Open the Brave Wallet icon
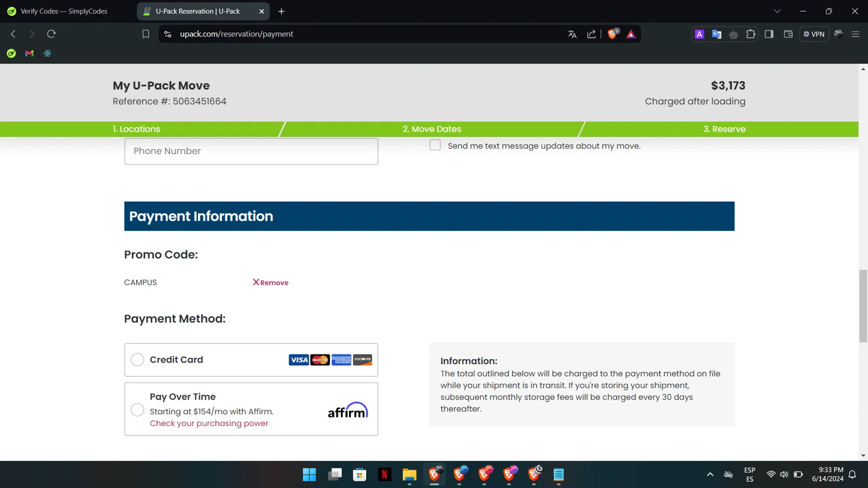The width and height of the screenshot is (868, 488). click(x=788, y=34)
